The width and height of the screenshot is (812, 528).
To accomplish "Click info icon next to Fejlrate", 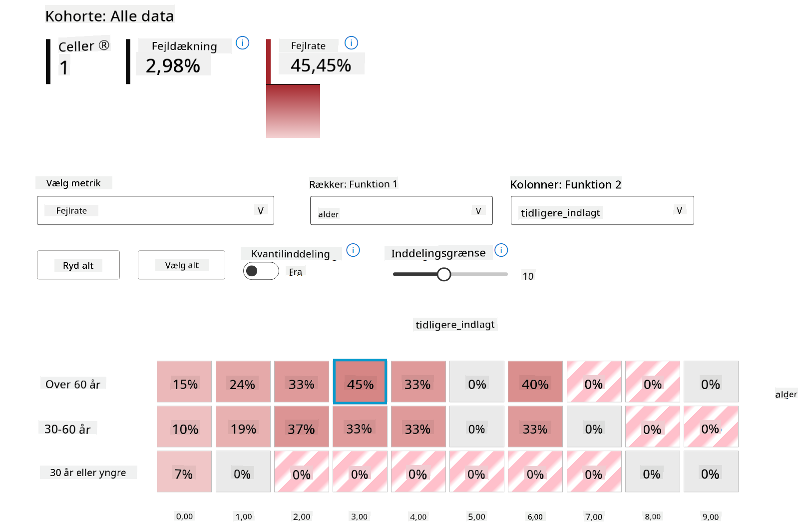I will [351, 43].
